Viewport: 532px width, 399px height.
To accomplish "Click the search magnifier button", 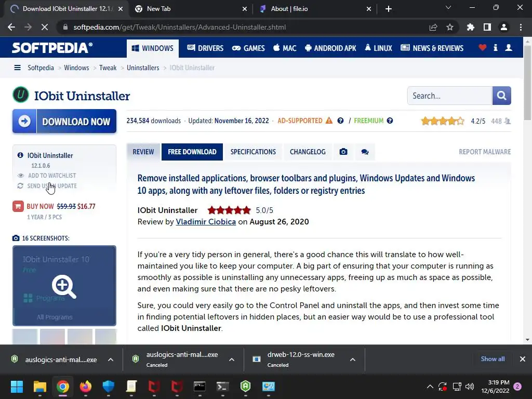I will [501, 96].
